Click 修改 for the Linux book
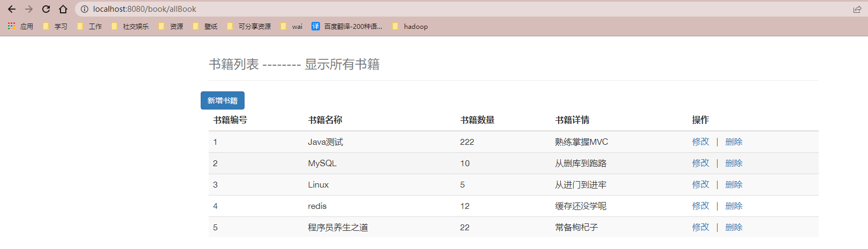This screenshot has width=868, height=249. [700, 184]
